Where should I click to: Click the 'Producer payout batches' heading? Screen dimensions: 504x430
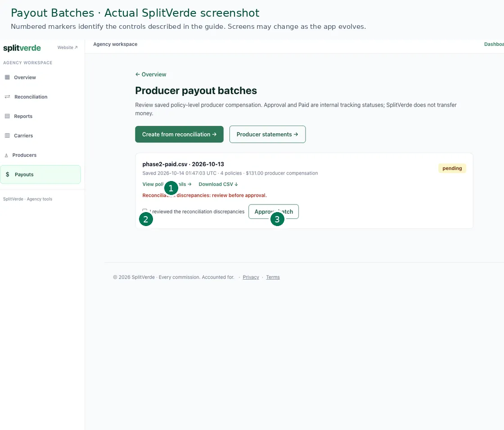[x=196, y=91]
